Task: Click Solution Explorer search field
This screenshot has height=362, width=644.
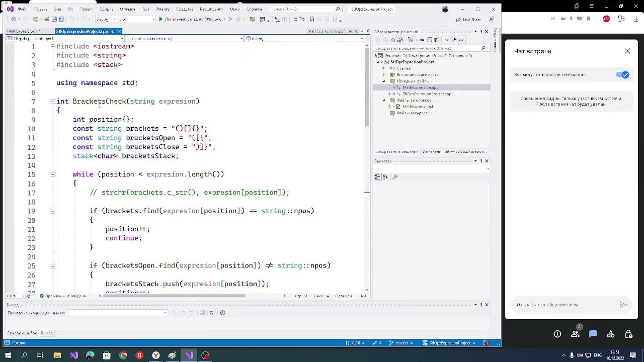Action: click(x=431, y=48)
